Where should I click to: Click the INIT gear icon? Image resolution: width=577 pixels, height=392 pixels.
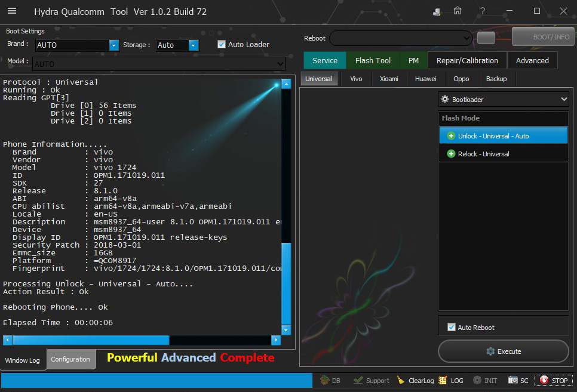(477, 380)
